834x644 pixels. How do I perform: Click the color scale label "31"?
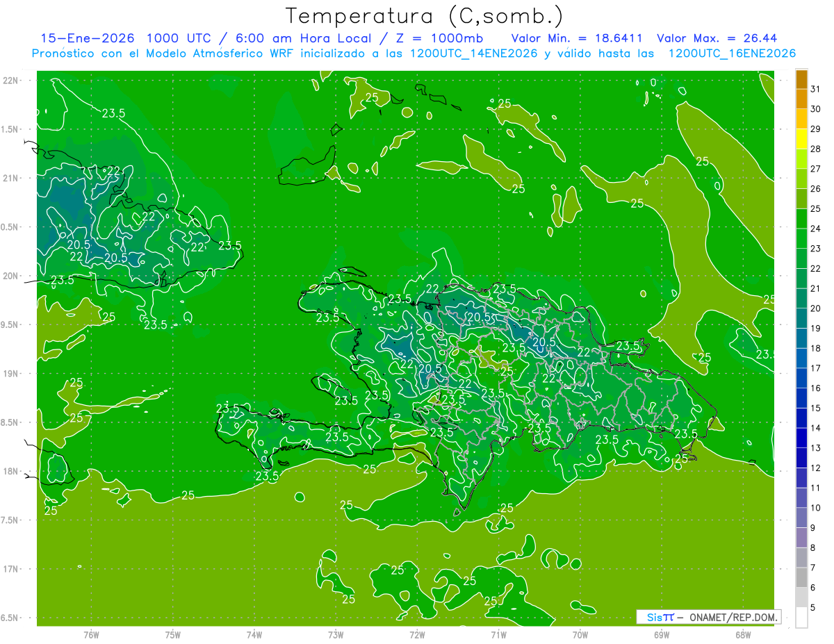[x=815, y=89]
